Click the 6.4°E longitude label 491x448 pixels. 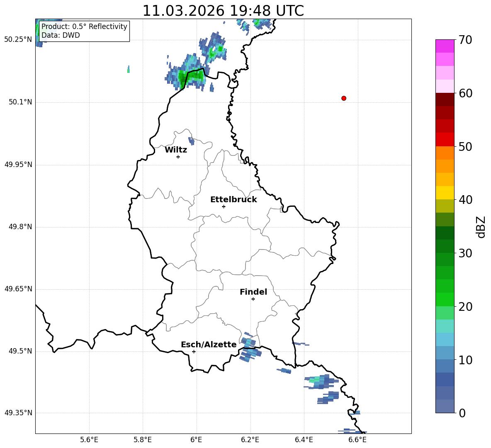[x=304, y=440]
